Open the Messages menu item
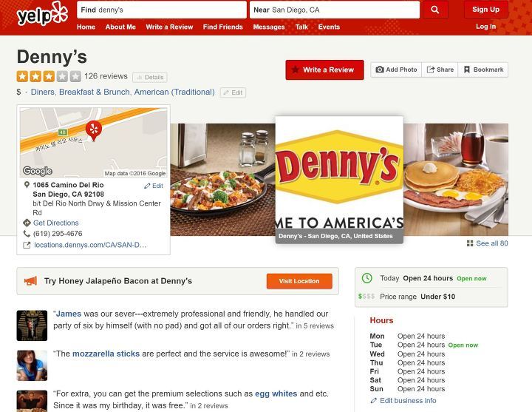The image size is (532, 412). [269, 27]
